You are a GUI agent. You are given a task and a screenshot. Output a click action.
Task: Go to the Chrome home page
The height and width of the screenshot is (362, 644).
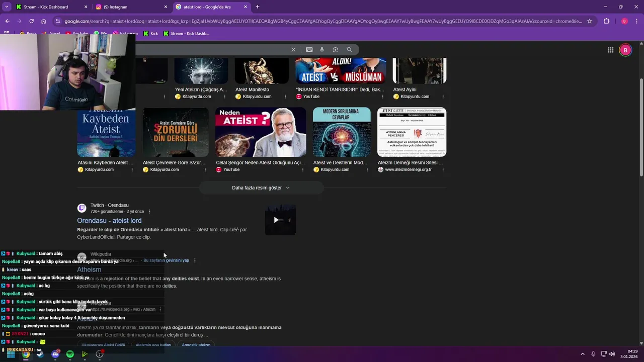click(44, 21)
